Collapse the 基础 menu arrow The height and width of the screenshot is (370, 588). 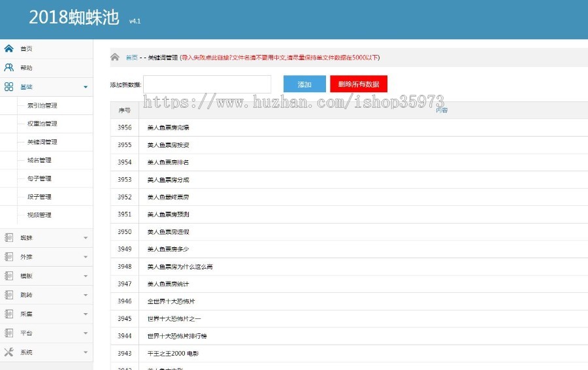point(86,87)
